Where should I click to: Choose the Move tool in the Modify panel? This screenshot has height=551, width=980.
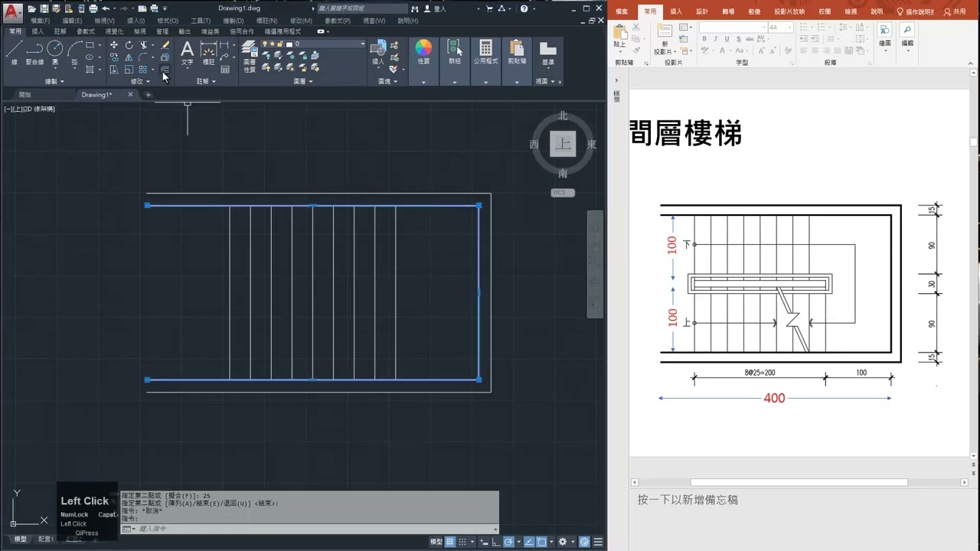(114, 45)
